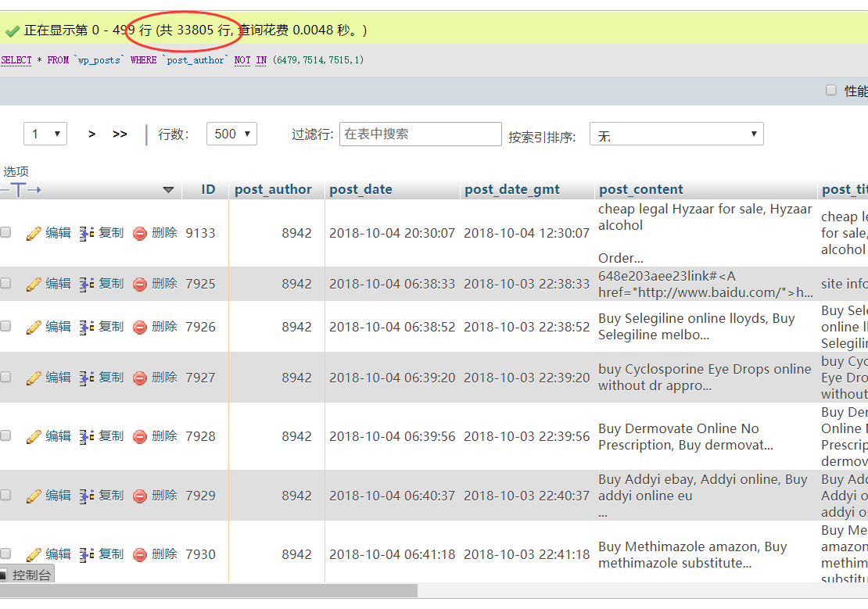The image size is (868, 609).
Task: Tick the checkbox for row 9133
Action: [6, 233]
